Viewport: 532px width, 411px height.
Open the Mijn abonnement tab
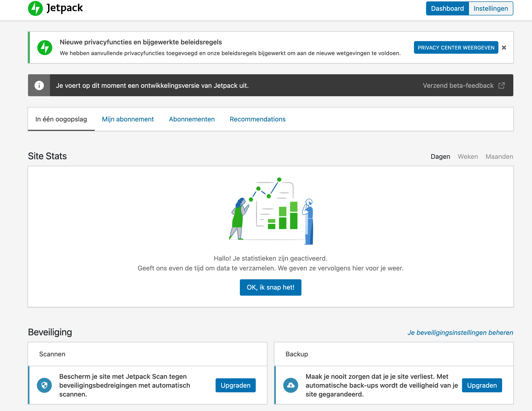click(x=128, y=119)
